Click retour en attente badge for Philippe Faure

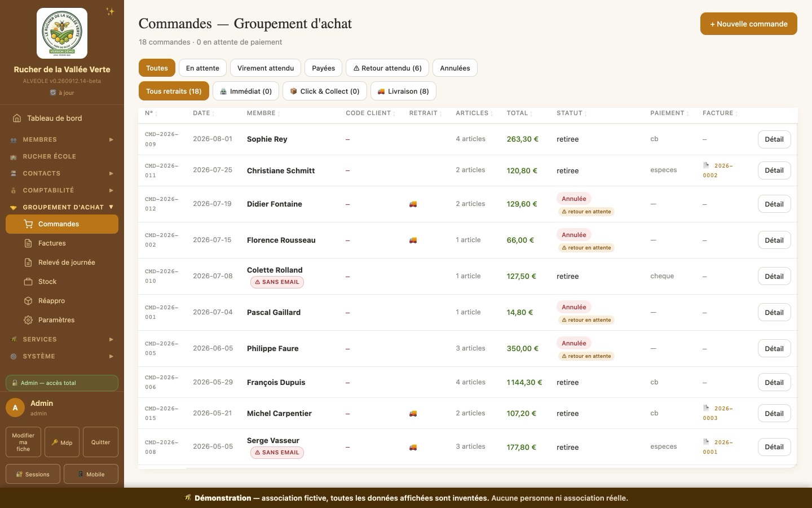pyautogui.click(x=586, y=356)
